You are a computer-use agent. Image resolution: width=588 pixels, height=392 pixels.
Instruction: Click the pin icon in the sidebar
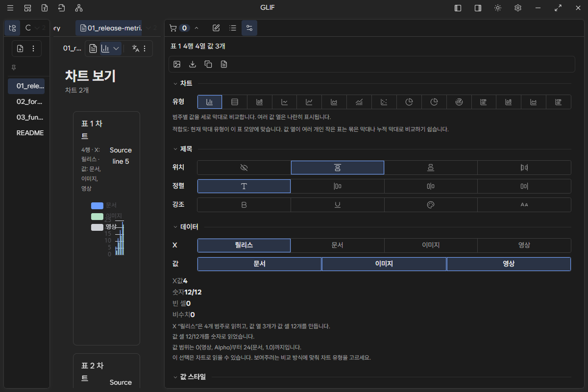pos(13,67)
